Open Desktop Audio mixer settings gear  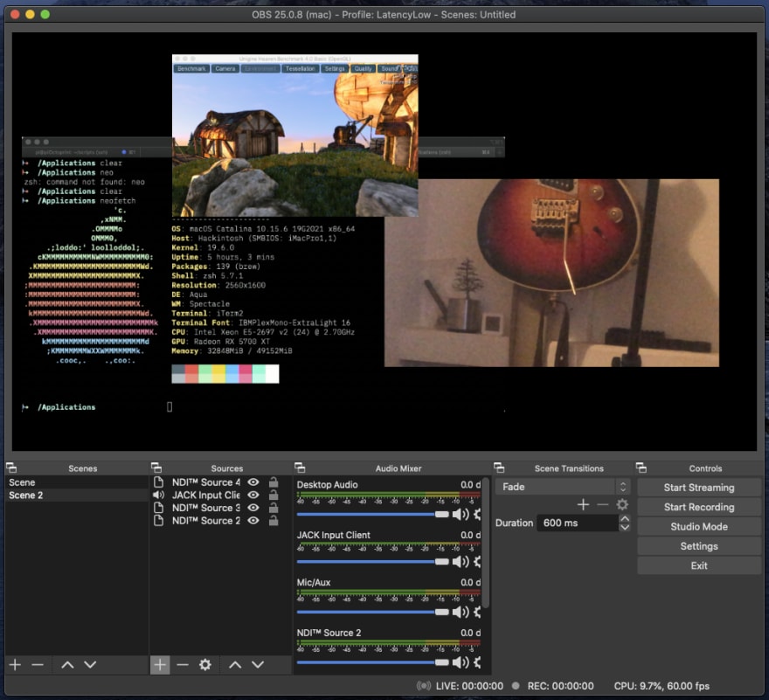477,514
